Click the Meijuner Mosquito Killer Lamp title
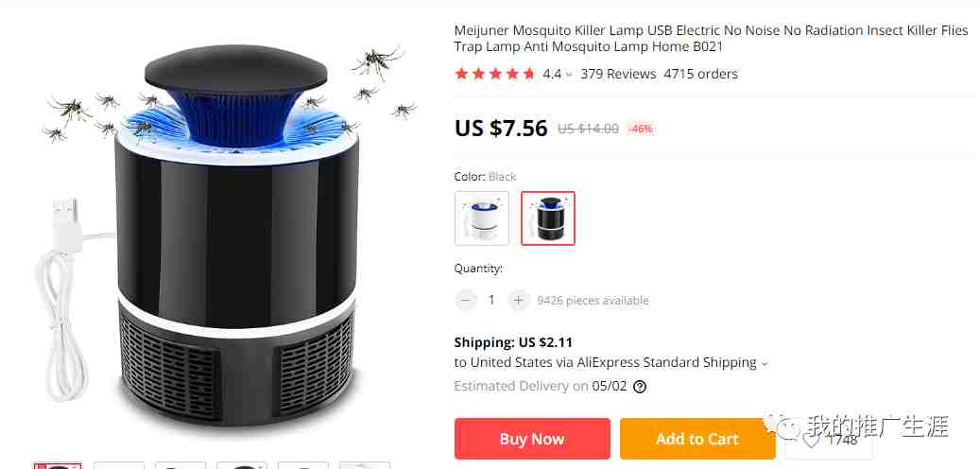Screen dimensions: 980x469 tap(712, 39)
